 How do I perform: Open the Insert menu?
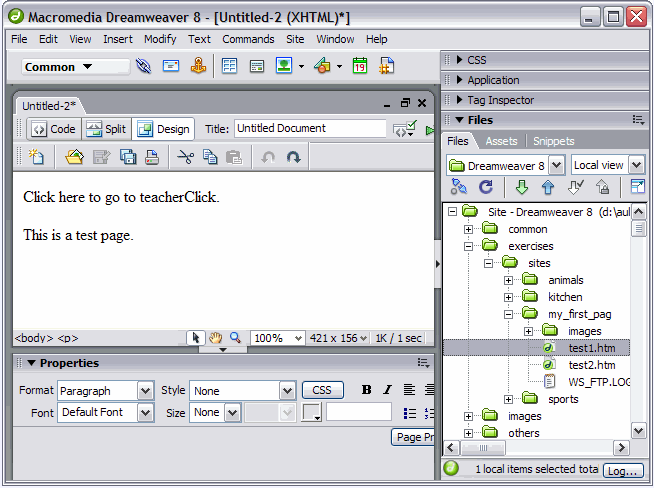[x=118, y=39]
